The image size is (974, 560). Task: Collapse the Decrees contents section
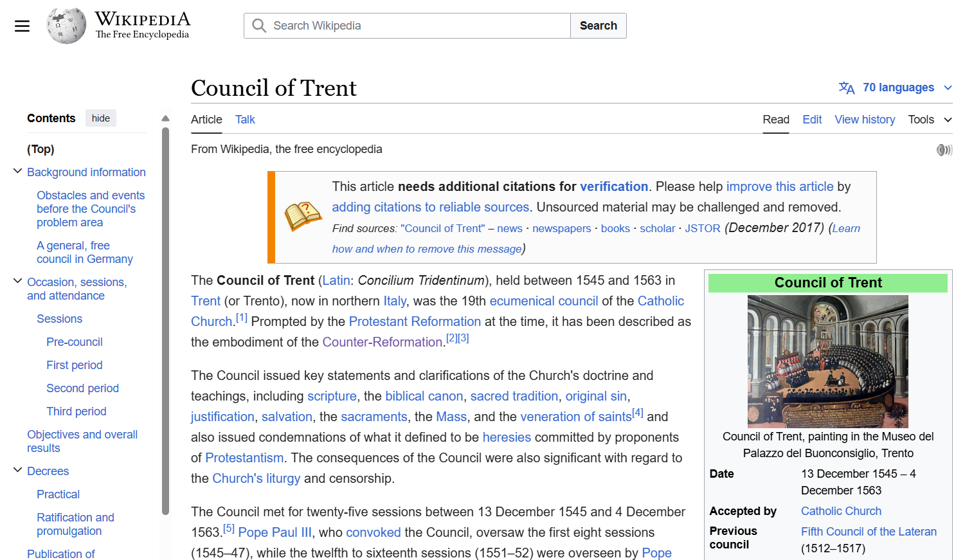18,471
